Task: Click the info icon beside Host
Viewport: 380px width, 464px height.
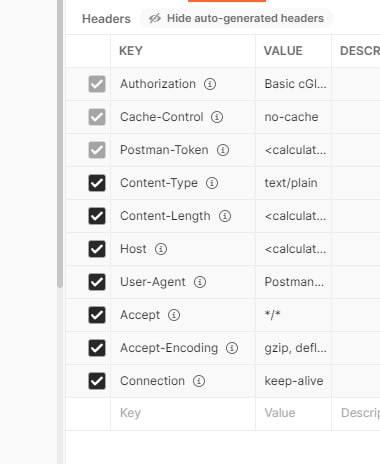Action: [161, 249]
